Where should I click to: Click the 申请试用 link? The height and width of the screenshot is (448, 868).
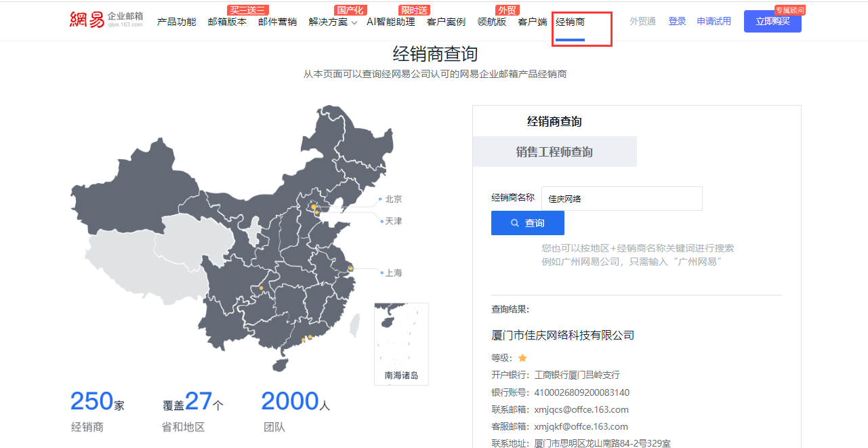click(x=714, y=22)
